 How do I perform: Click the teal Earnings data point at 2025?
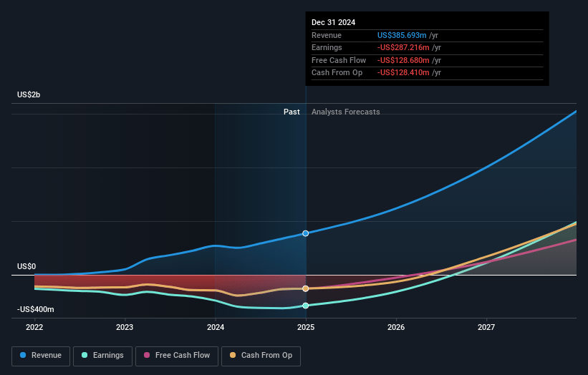coord(306,306)
